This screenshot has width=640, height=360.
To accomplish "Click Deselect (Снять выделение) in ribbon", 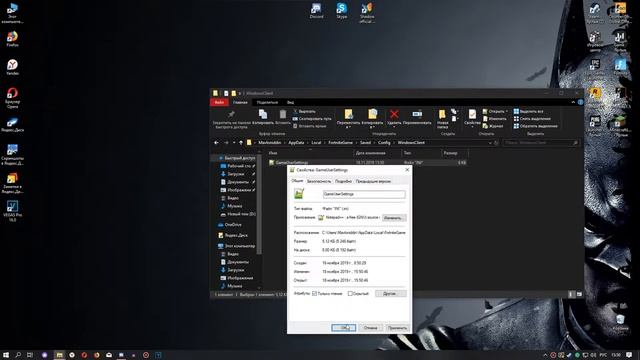I will click(532, 119).
